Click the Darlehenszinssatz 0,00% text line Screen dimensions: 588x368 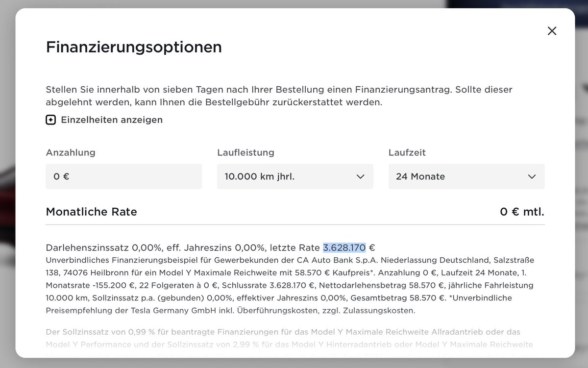pos(211,248)
